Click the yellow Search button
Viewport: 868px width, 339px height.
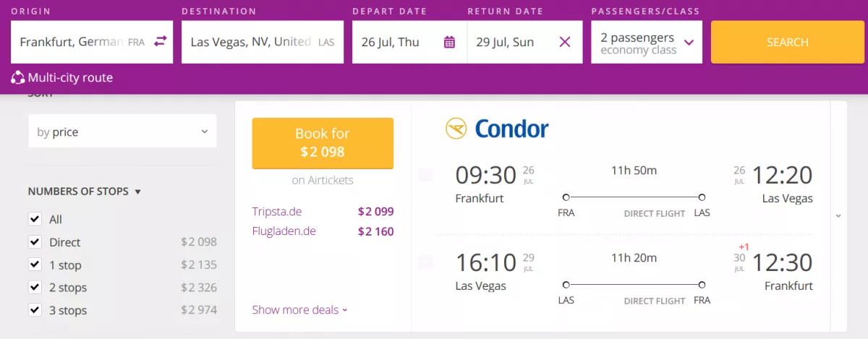(x=788, y=42)
